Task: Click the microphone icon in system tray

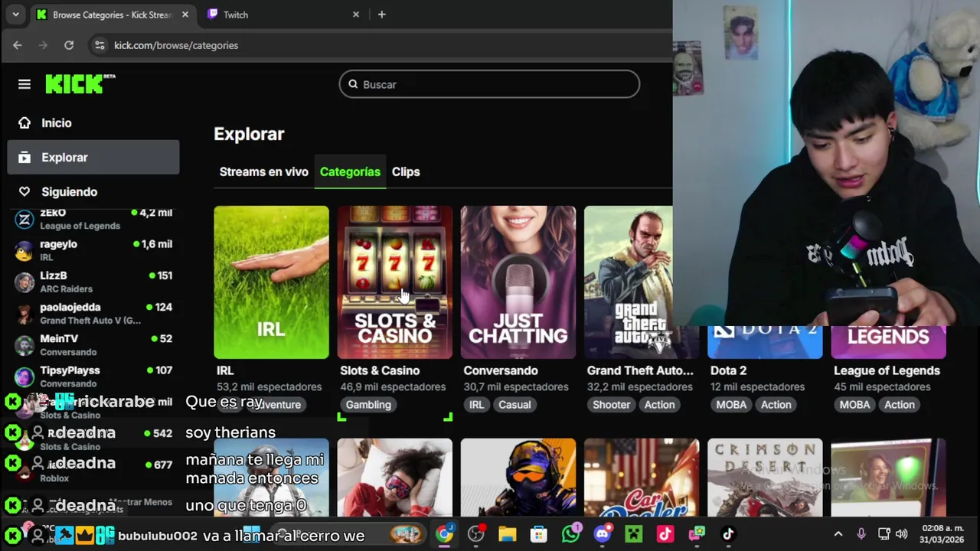Action: tap(861, 533)
